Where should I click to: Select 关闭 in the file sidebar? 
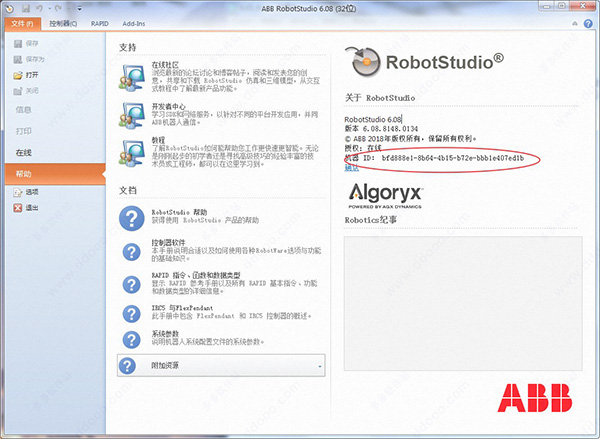[26, 91]
